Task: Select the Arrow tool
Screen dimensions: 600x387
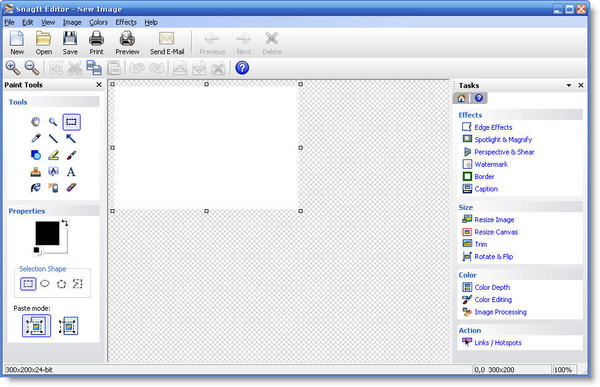Action: (71, 138)
